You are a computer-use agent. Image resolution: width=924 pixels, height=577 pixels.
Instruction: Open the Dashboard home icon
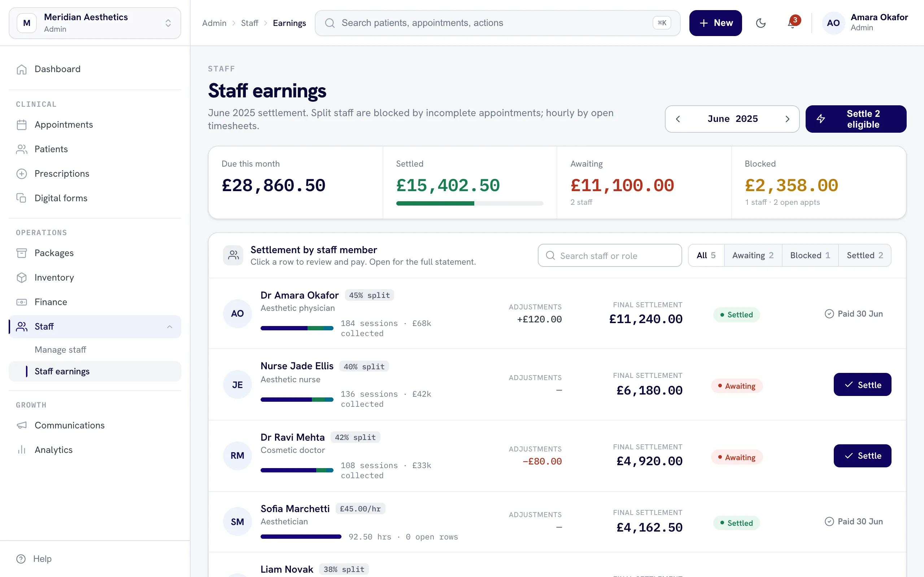point(22,69)
